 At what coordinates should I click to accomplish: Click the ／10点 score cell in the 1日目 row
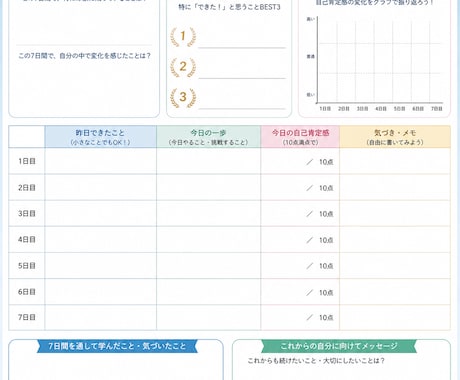point(300,161)
